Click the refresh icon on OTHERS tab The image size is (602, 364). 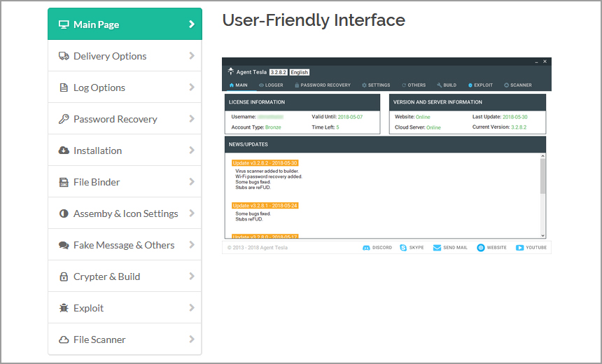(404, 85)
